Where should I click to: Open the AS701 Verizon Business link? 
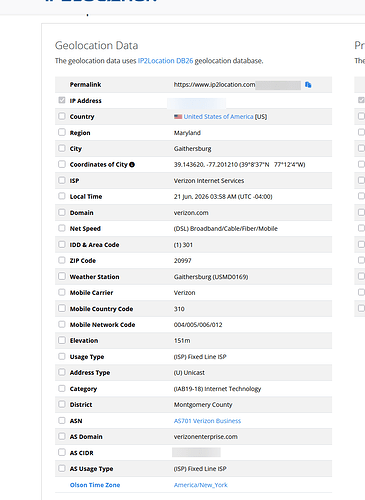pyautogui.click(x=207, y=421)
